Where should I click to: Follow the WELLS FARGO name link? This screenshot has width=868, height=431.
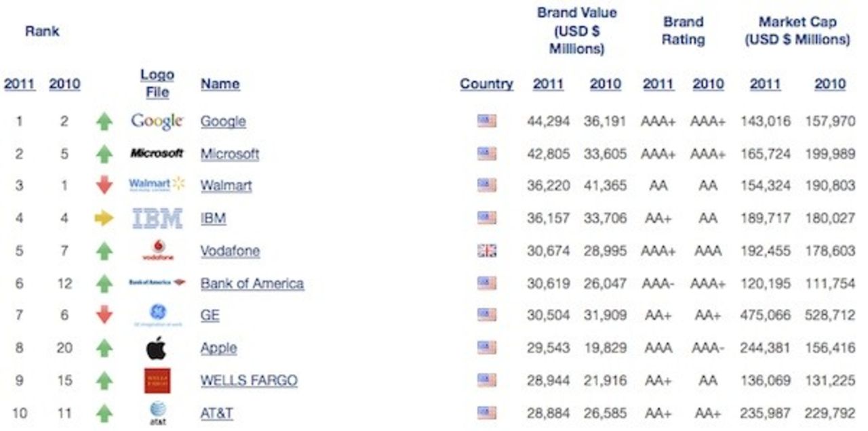249,380
